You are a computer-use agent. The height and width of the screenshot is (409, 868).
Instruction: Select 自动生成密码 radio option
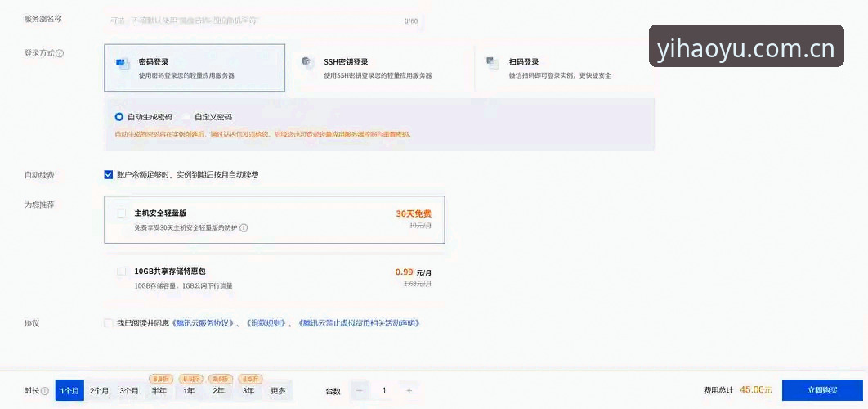click(119, 117)
